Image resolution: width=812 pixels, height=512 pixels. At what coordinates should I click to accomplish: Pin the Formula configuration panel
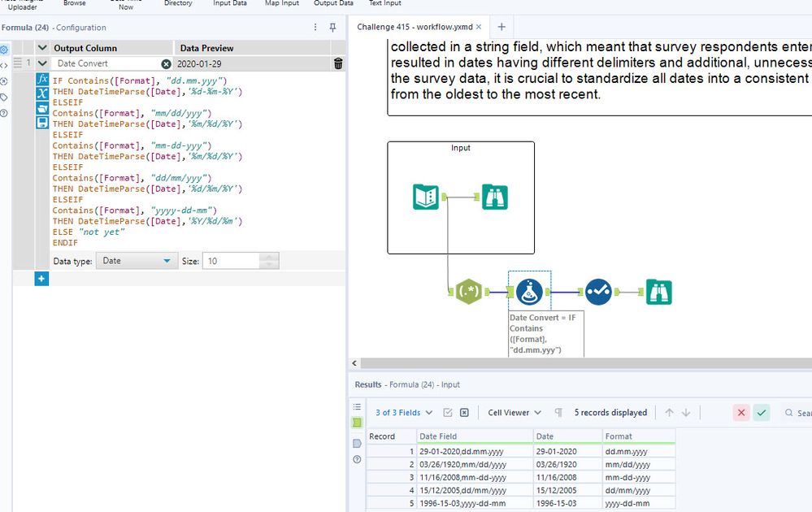click(333, 27)
